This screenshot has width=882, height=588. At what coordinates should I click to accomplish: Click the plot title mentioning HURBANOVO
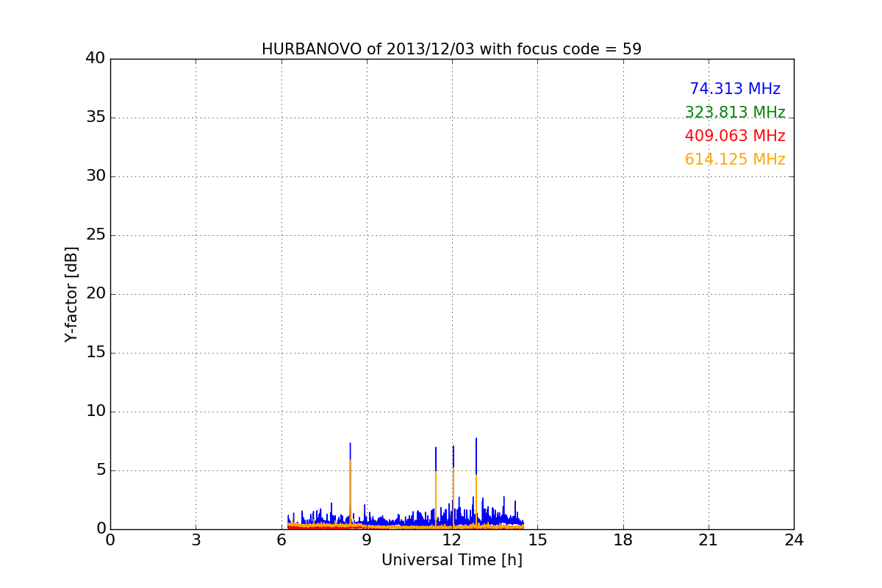click(x=451, y=49)
